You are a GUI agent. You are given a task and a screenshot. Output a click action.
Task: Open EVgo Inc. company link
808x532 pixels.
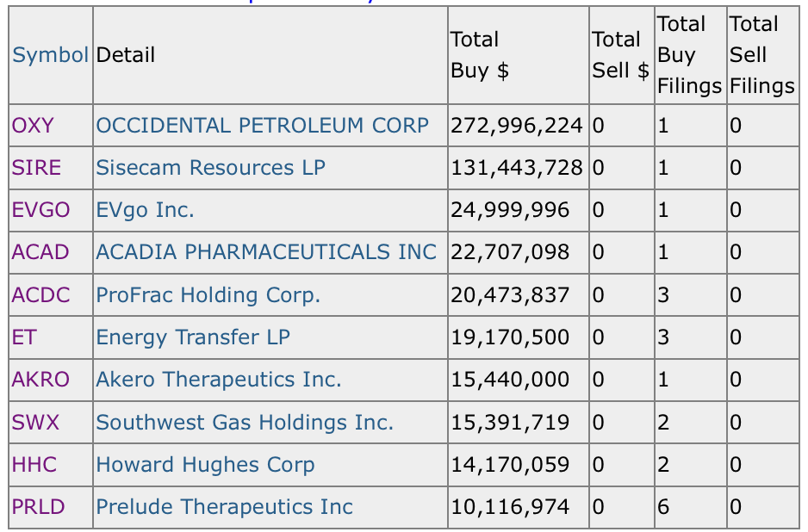coord(145,210)
